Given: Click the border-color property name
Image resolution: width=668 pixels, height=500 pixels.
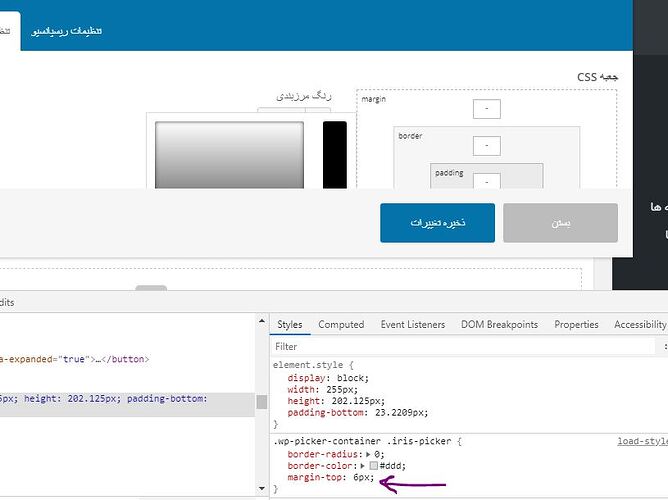Looking at the screenshot, I should tap(320, 466).
